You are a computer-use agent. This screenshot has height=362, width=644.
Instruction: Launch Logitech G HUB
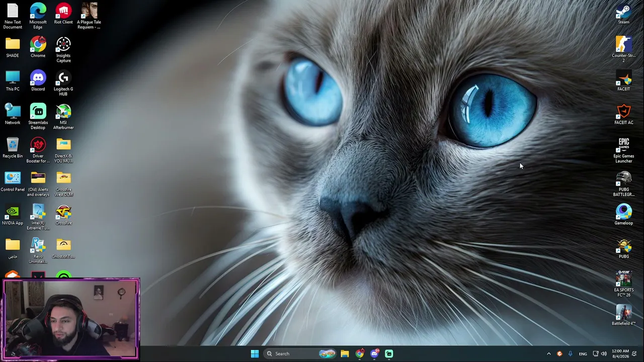coord(63,83)
